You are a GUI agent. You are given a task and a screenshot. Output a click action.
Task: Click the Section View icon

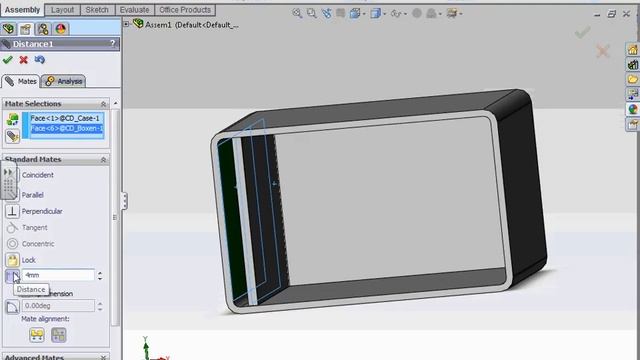click(x=340, y=13)
